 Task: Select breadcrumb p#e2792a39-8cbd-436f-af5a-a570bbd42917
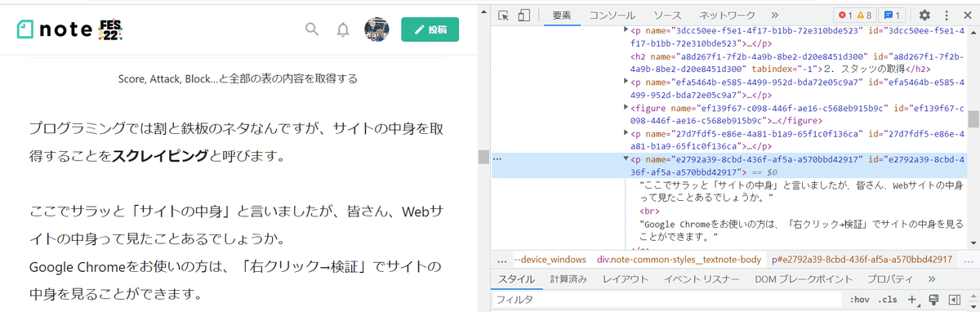click(862, 260)
